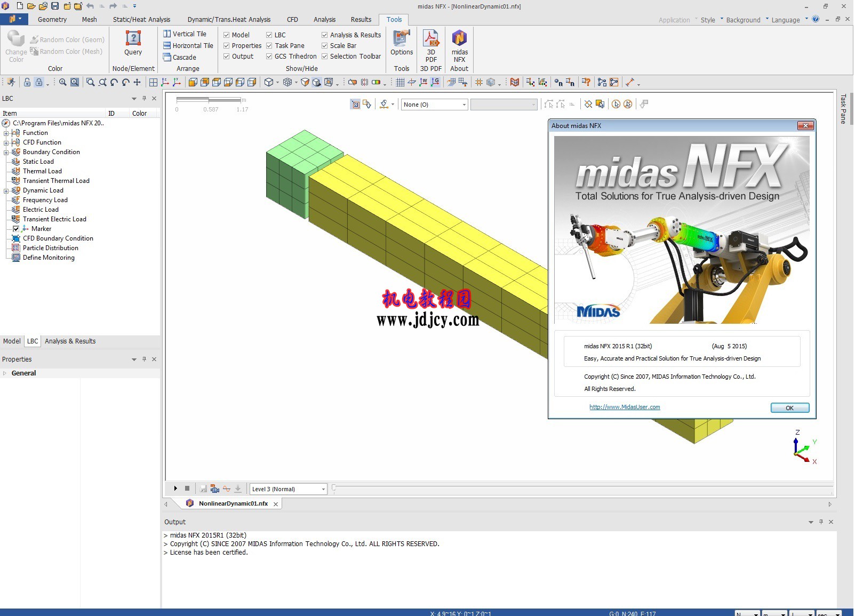Select Thermal Load in the LBC tree
Viewport: 855px width, 616px height.
(42, 171)
